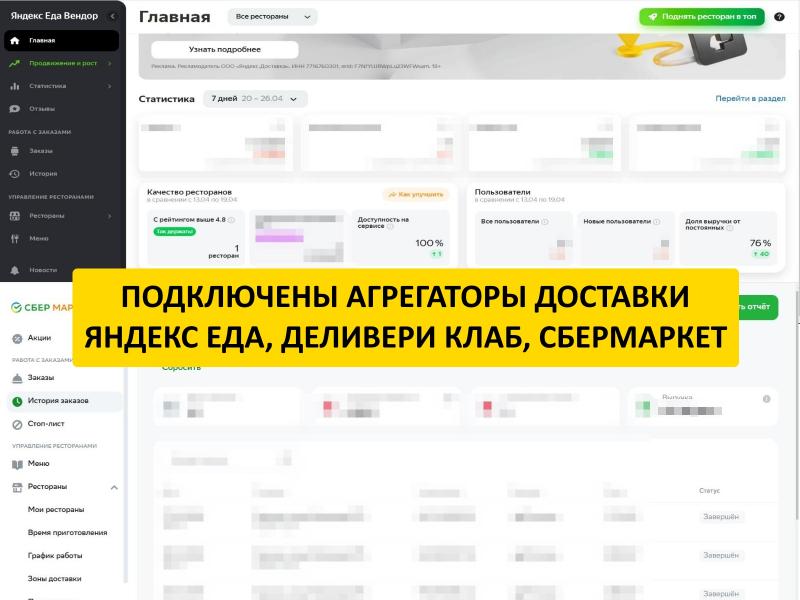Follow Перейти в раздел link
Image resolution: width=800 pixels, height=600 pixels.
point(750,98)
